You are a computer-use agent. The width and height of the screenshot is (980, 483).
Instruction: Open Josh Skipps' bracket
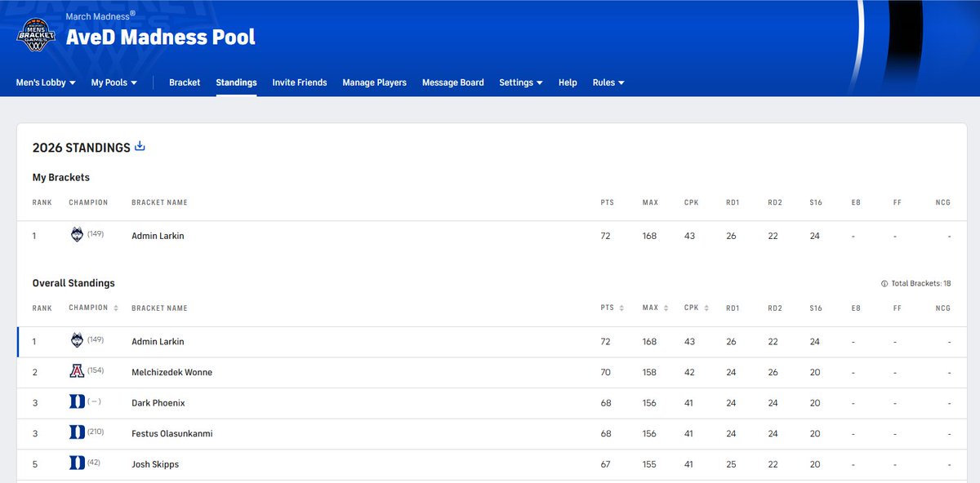coord(155,464)
